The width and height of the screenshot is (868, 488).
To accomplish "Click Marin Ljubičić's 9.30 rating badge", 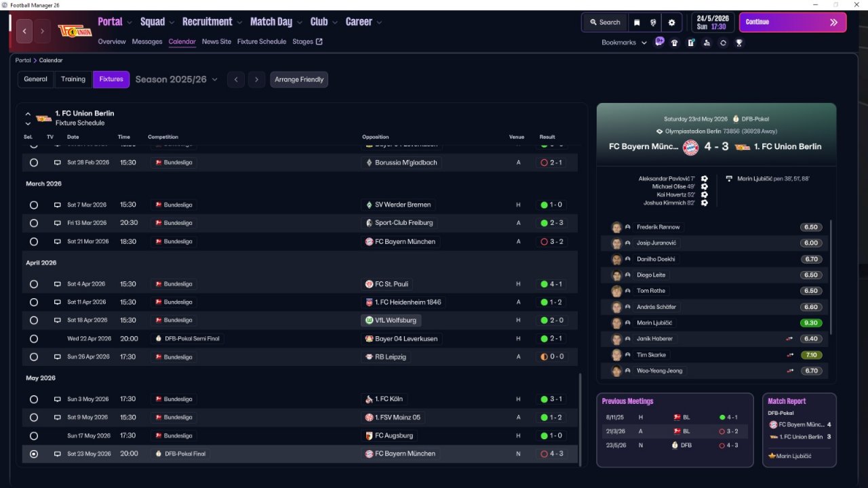I will point(811,323).
